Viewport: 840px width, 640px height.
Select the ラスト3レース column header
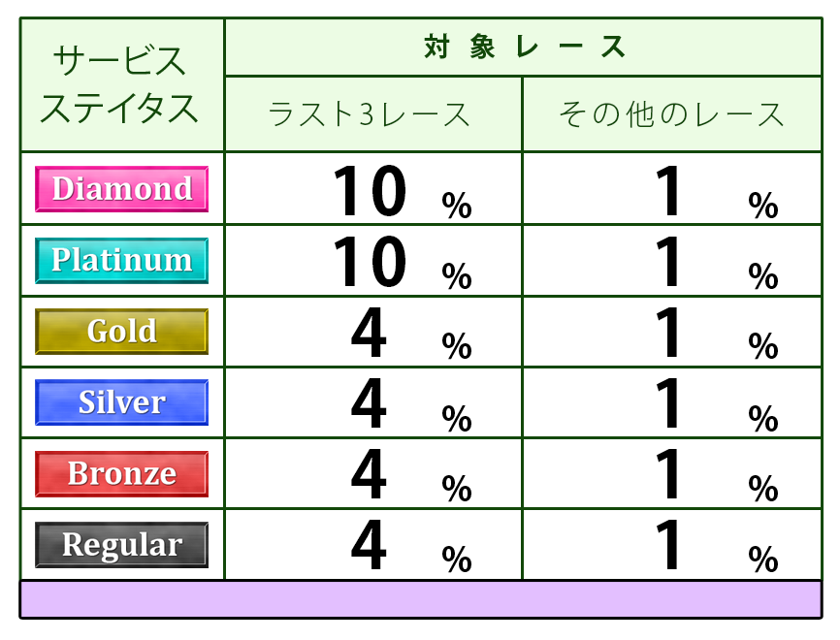coord(372,114)
